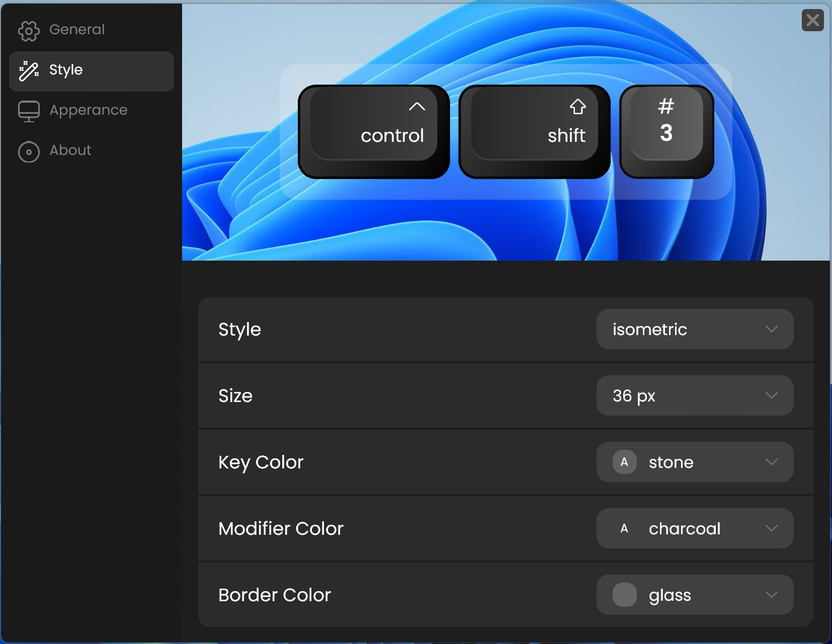Click the chevron arrow of glass dropdown
Screen dimensions: 832x644
point(771,595)
